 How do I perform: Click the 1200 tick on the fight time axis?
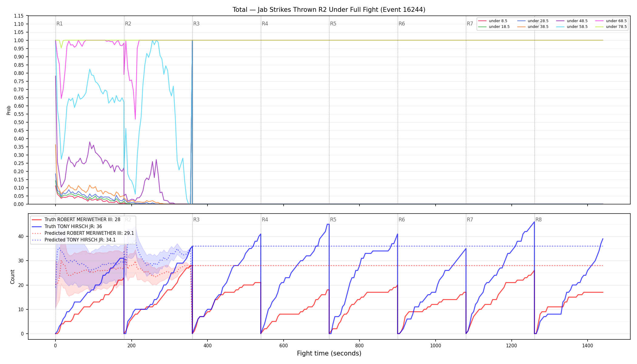pyautogui.click(x=512, y=345)
